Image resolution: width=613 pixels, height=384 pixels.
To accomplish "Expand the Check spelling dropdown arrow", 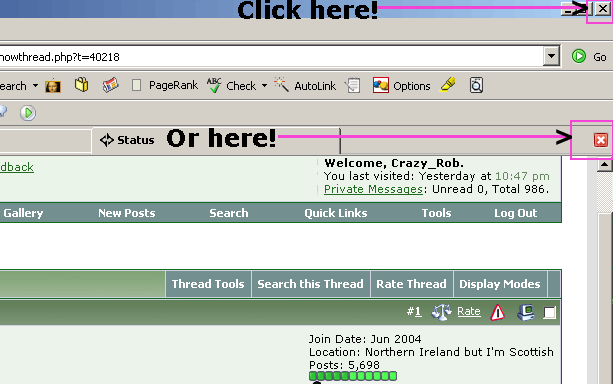I will (x=264, y=86).
